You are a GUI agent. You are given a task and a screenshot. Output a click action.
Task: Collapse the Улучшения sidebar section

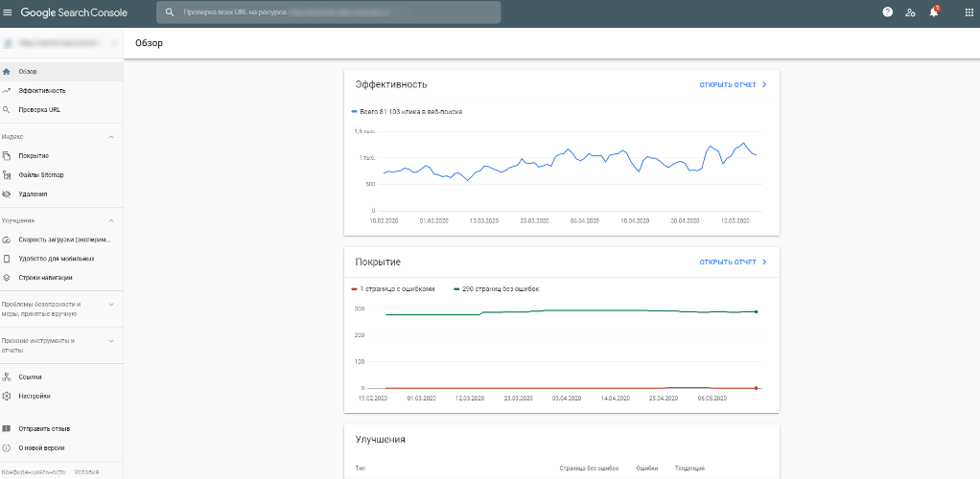pos(111,220)
